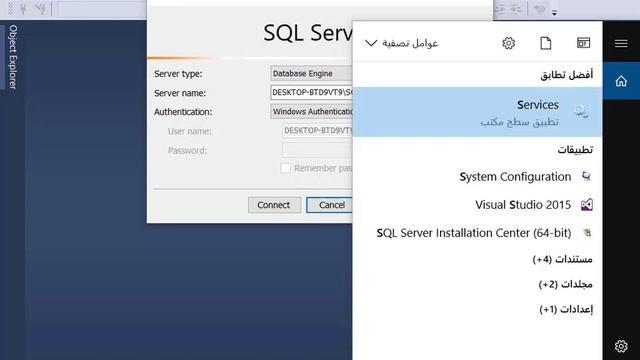Open the hamburger menu in search panel
This screenshot has height=360, width=640.
[x=621, y=43]
